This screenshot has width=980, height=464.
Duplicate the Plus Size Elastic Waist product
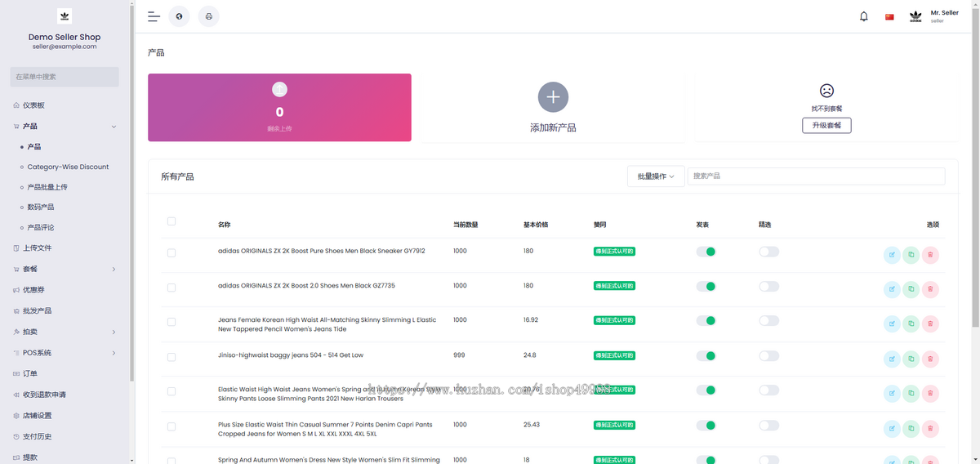pyautogui.click(x=911, y=428)
